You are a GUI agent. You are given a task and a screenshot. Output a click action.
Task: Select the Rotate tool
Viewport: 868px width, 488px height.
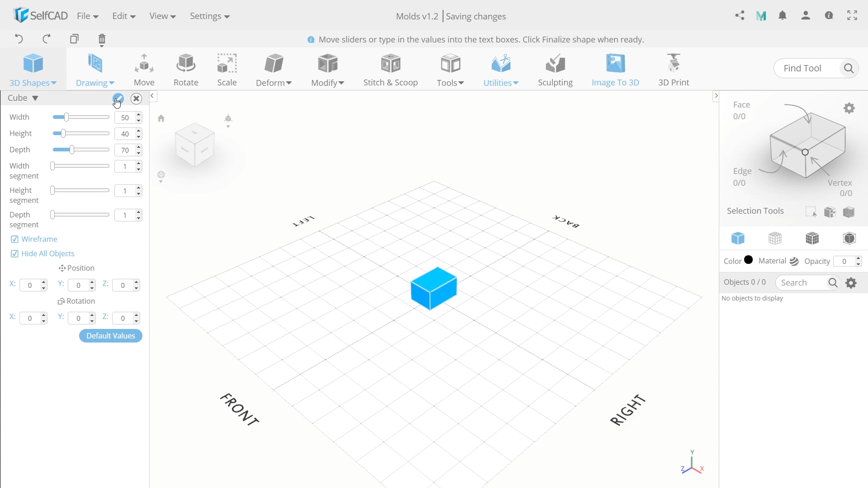pos(186,70)
